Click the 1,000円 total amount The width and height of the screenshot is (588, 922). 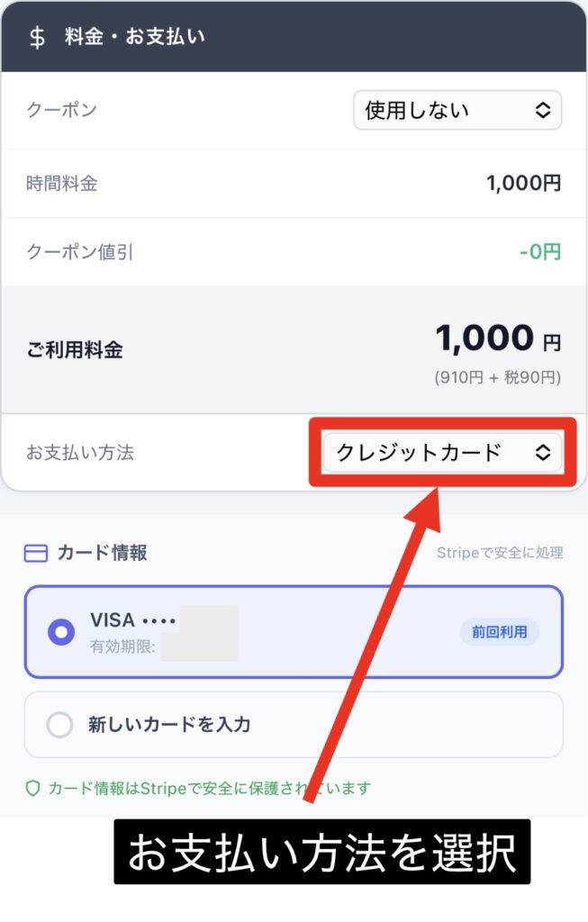497,339
